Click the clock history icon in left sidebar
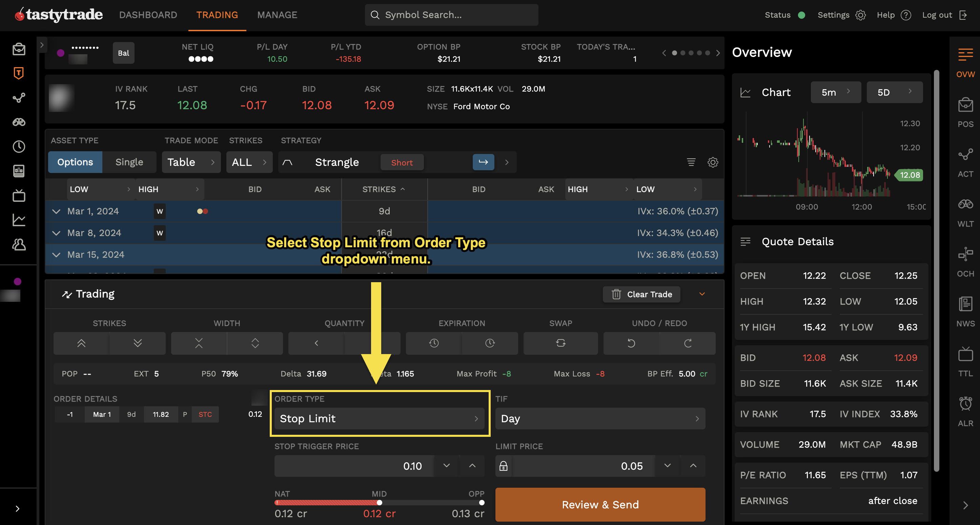980x525 pixels. click(x=18, y=147)
